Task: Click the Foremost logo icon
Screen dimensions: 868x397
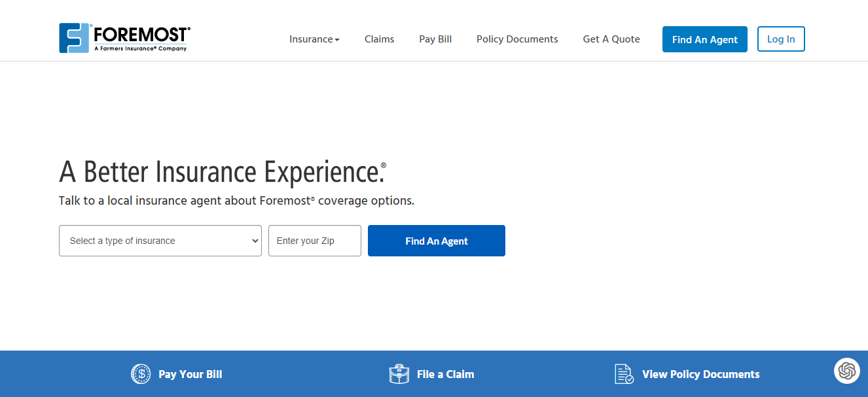Action: 74,38
